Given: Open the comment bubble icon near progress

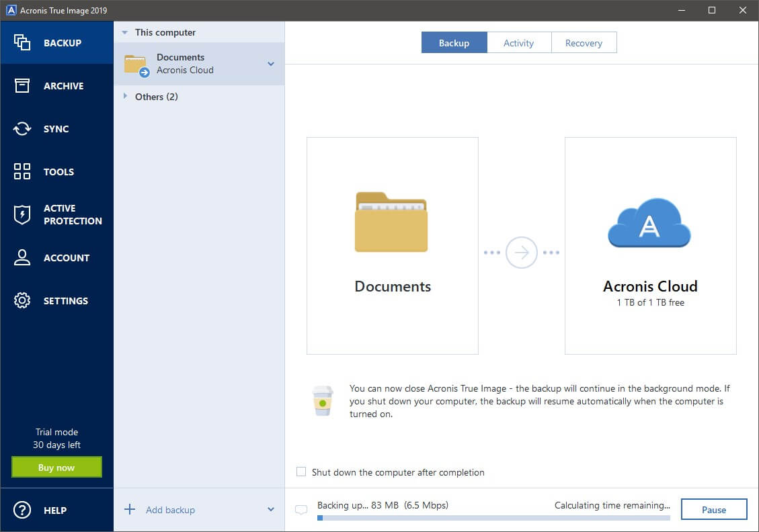Looking at the screenshot, I should [x=301, y=510].
